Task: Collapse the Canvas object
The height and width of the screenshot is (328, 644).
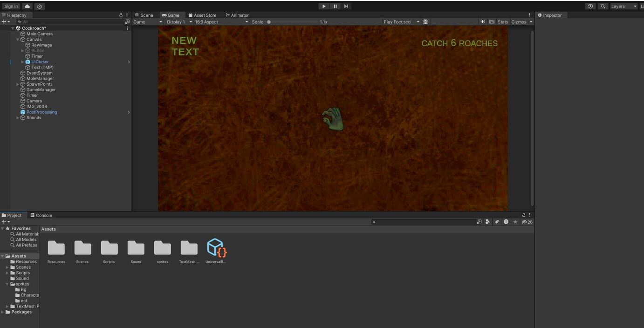Action: (18, 40)
